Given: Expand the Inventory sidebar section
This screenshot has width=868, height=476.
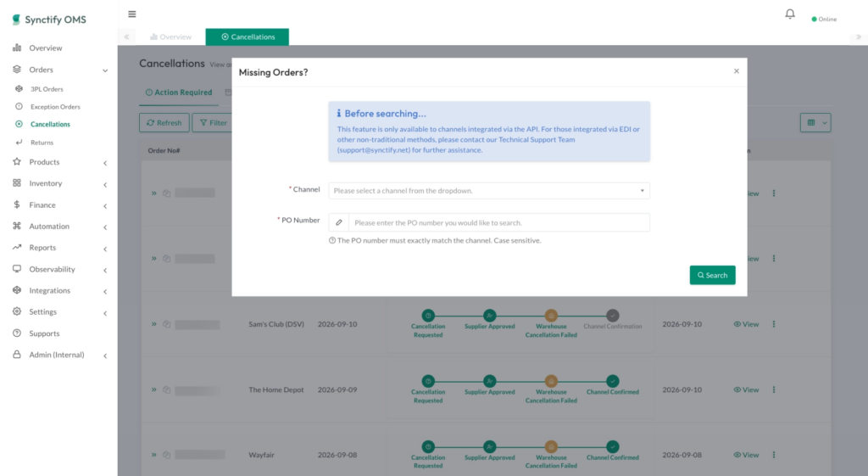Looking at the screenshot, I should tap(105, 184).
